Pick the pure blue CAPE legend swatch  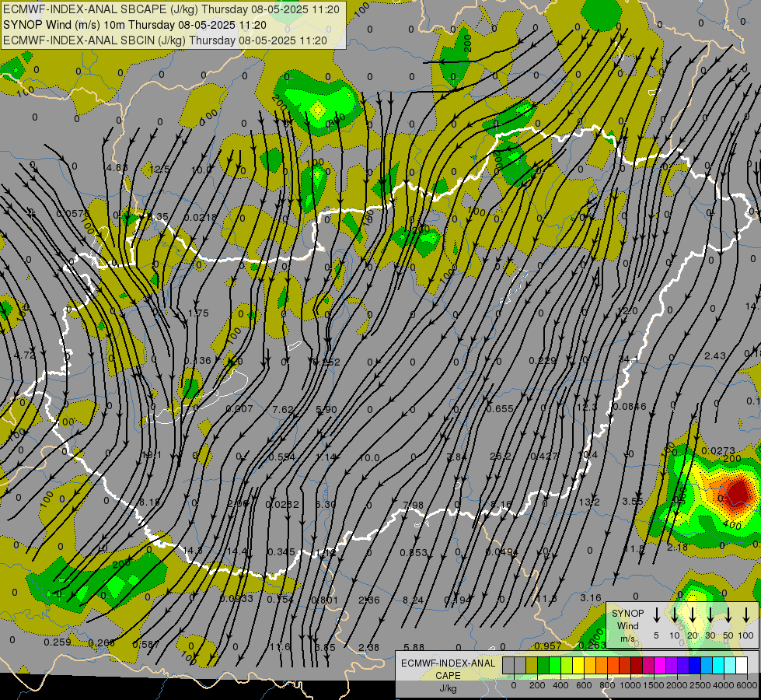(x=694, y=665)
